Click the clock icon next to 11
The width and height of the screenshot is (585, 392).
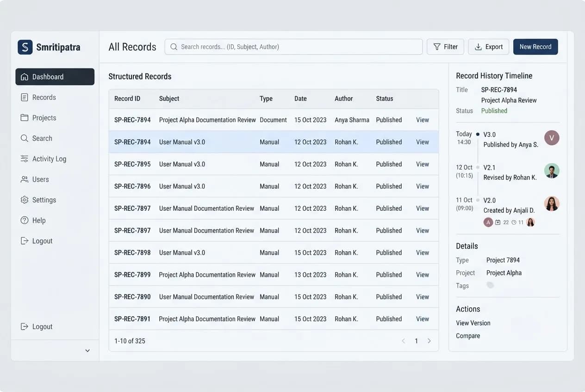[x=514, y=222]
